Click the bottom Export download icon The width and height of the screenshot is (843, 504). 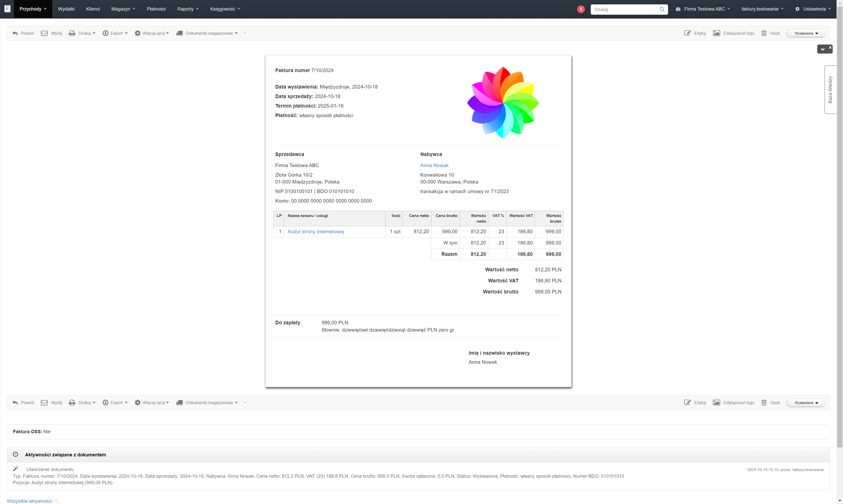click(105, 403)
